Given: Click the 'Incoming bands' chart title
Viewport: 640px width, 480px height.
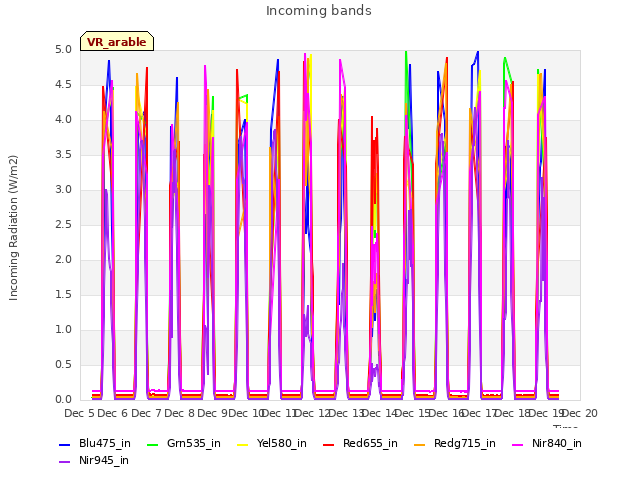Looking at the screenshot, I should pyautogui.click(x=319, y=11).
